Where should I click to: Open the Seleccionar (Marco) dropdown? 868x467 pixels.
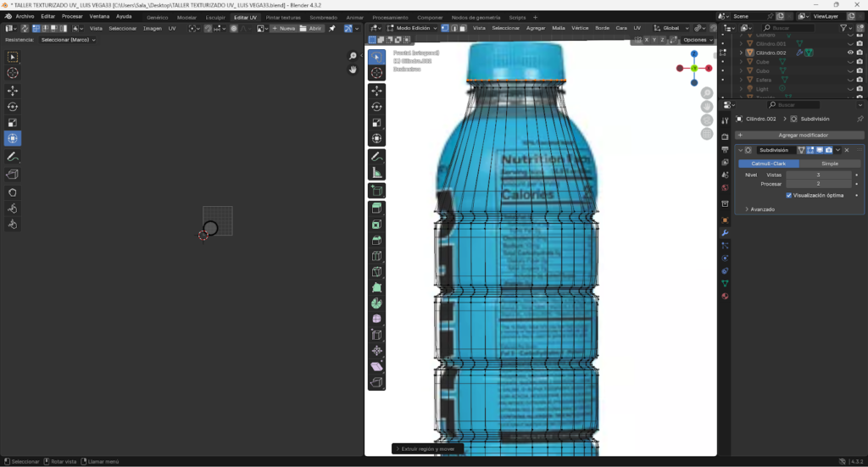[68, 40]
